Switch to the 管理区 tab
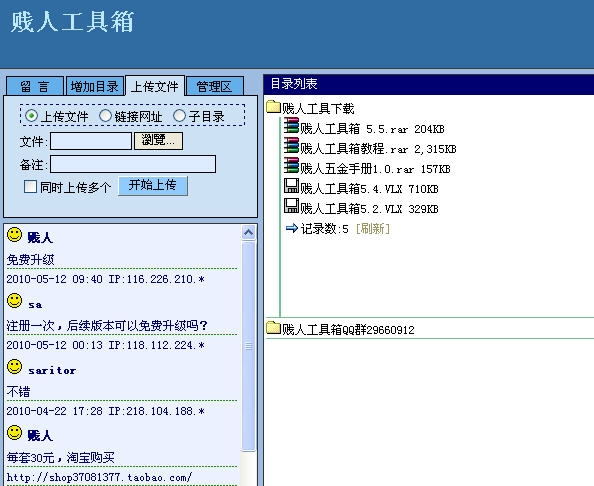 point(214,86)
